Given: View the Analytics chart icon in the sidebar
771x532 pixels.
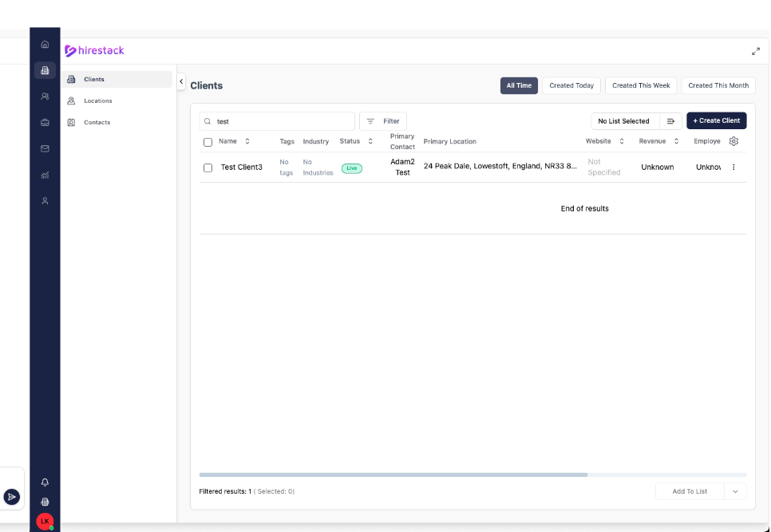Looking at the screenshot, I should pyautogui.click(x=45, y=174).
